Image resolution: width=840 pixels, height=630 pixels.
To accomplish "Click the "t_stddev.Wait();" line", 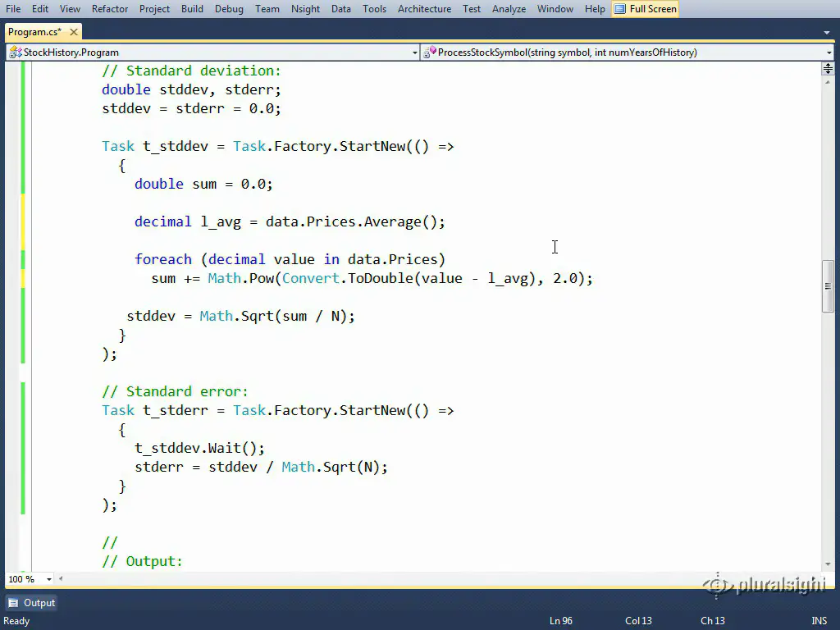I will (200, 448).
